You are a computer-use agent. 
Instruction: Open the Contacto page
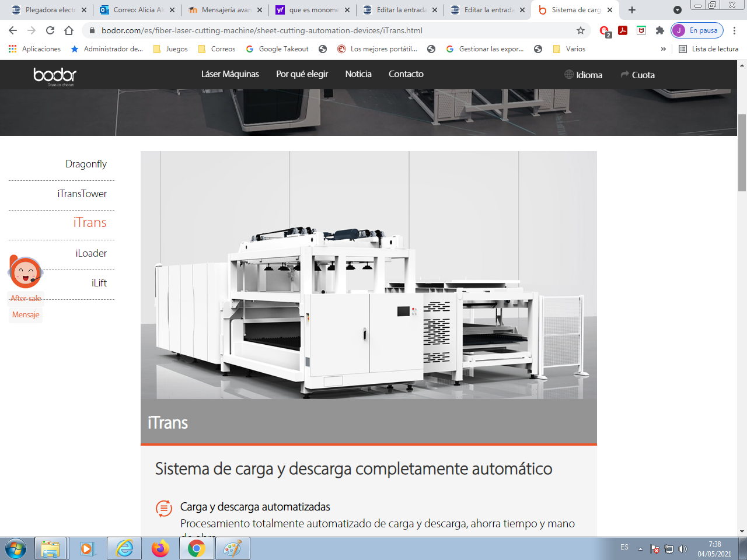[x=406, y=74]
